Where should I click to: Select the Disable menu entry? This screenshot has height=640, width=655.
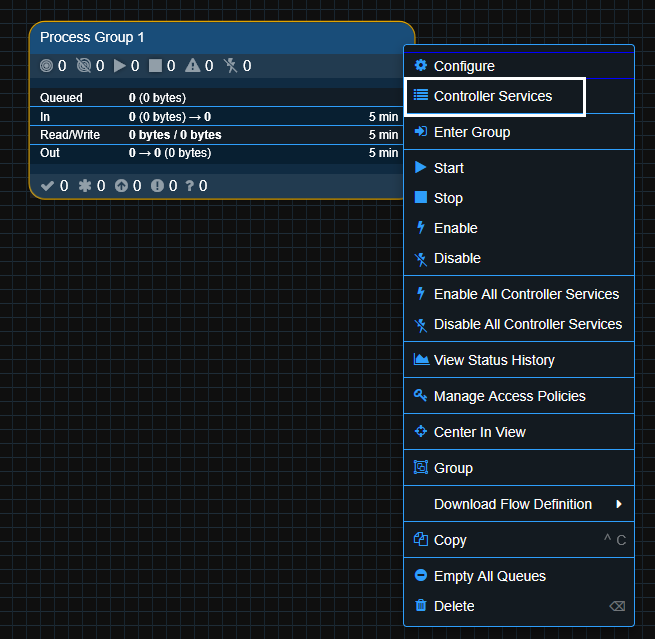(x=519, y=258)
